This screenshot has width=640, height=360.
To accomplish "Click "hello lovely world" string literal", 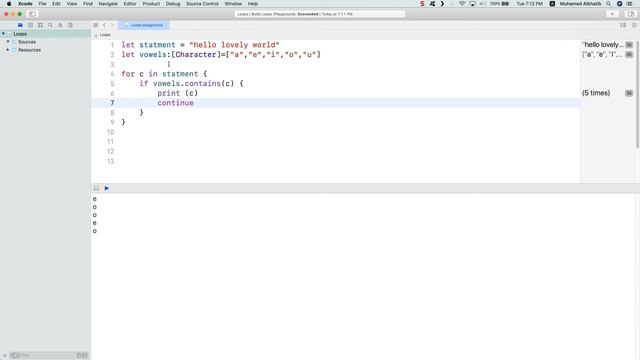I will [234, 44].
